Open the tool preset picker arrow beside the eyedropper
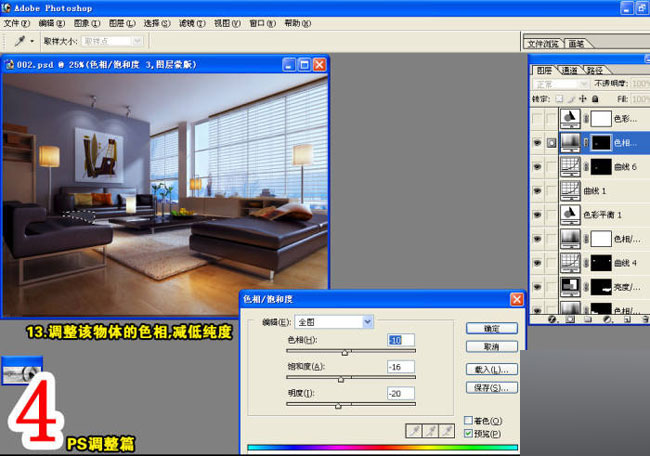 (x=32, y=41)
